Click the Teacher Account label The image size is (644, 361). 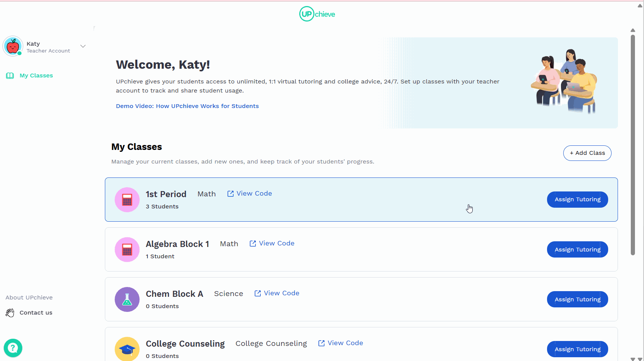(x=48, y=51)
